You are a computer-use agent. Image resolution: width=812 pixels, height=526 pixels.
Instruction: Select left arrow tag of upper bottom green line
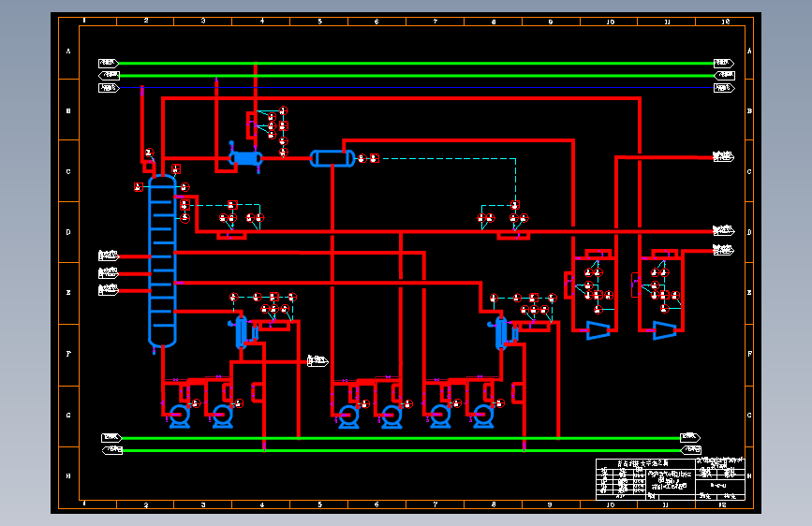tap(111, 438)
